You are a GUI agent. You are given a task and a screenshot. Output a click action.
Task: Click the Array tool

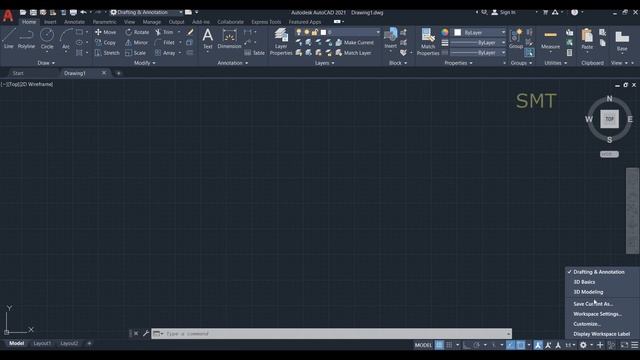coord(165,53)
